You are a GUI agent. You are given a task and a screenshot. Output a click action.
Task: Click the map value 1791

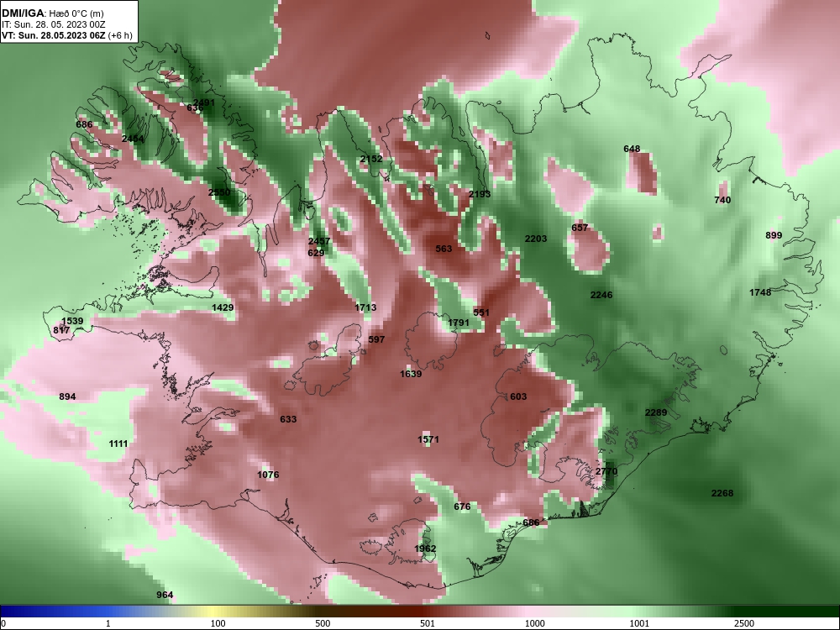pos(459,323)
